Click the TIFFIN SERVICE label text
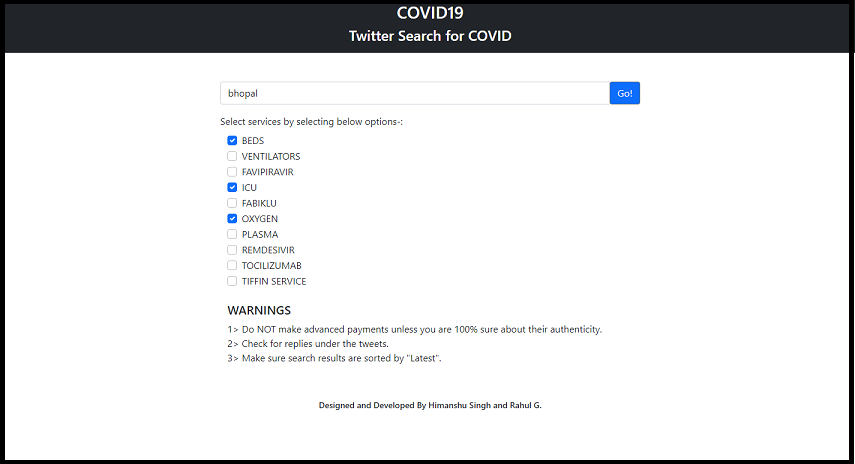 click(274, 281)
